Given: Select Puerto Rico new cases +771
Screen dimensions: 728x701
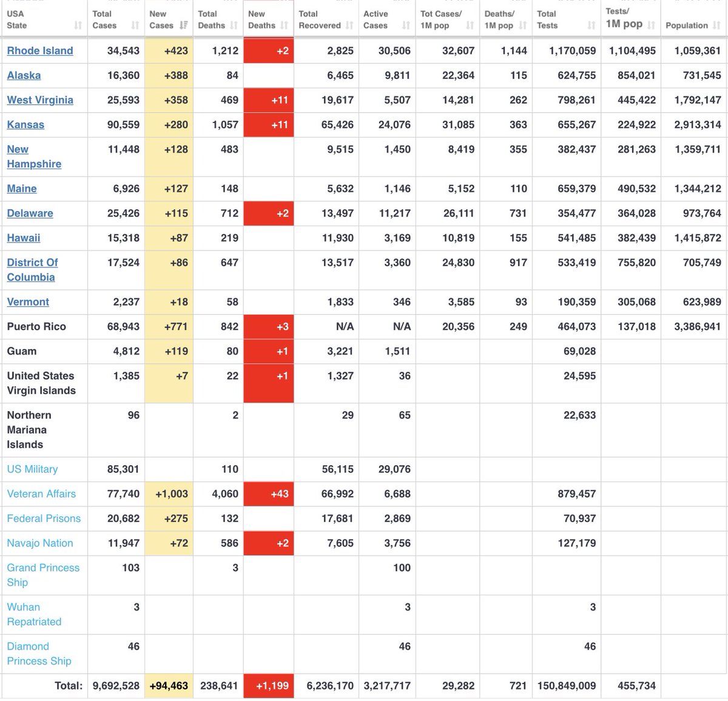Looking at the screenshot, I should [x=176, y=326].
